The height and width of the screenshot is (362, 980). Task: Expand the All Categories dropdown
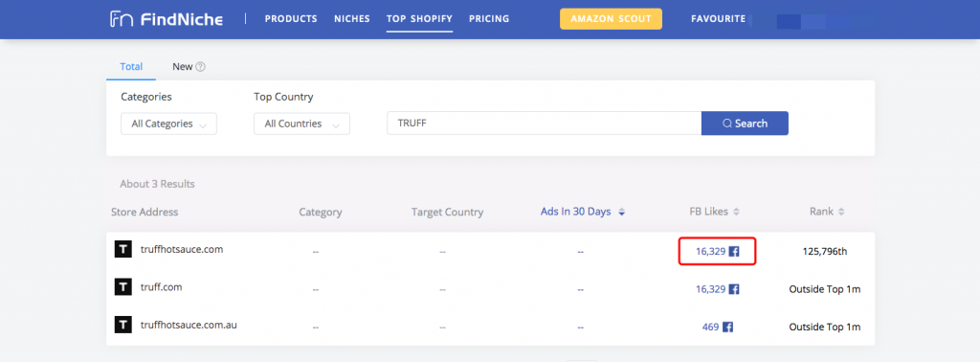(168, 124)
